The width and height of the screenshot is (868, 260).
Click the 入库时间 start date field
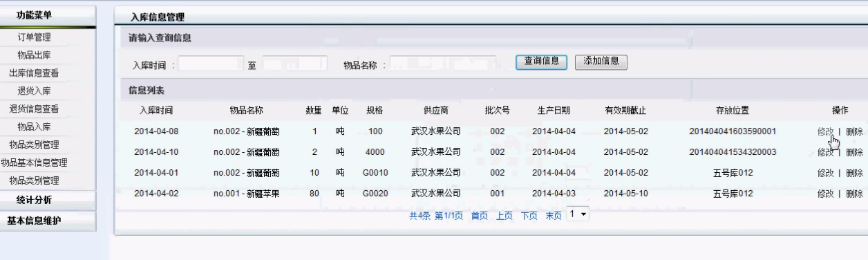point(211,64)
